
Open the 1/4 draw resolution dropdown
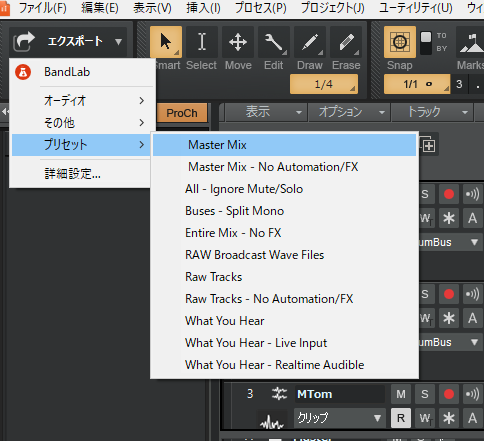(x=324, y=84)
